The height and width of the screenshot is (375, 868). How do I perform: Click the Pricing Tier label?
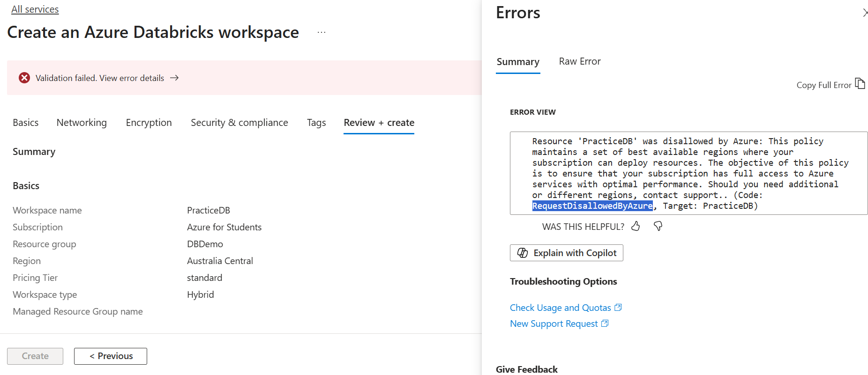[35, 278]
